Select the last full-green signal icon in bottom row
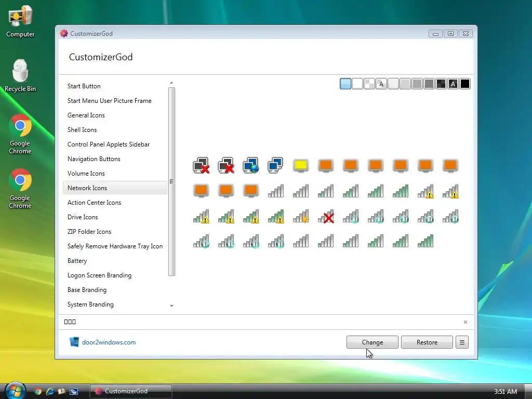Screen dimensions: 532x399 click(x=425, y=241)
